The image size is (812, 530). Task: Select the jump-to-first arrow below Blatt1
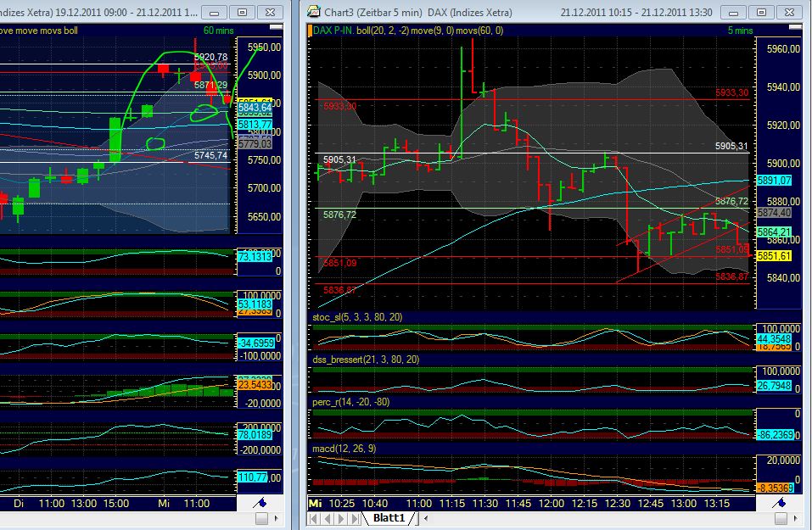[313, 517]
